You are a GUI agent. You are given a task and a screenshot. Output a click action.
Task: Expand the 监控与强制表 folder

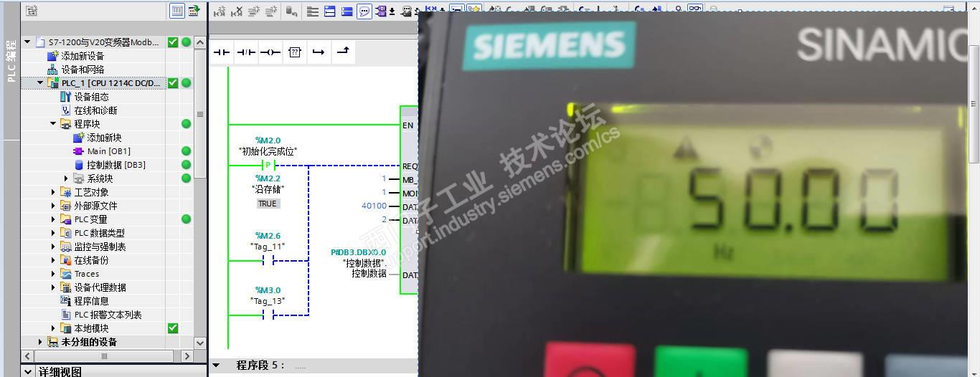click(x=53, y=247)
